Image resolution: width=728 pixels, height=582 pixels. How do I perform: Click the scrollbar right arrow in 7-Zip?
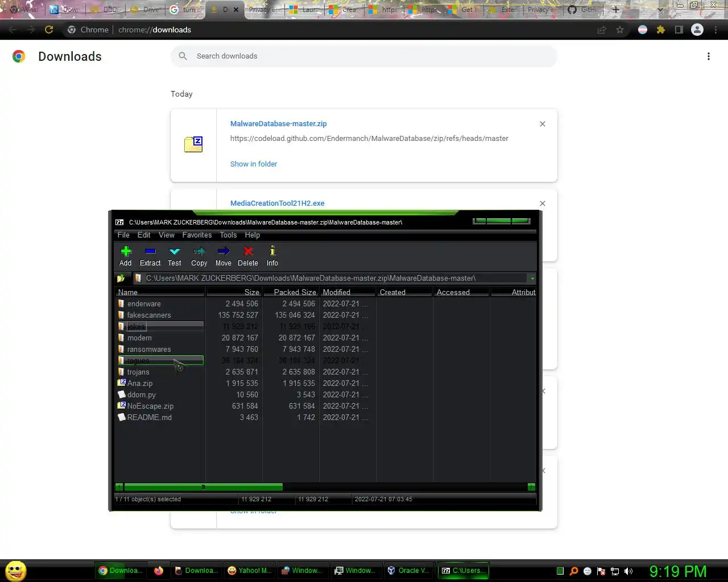[531, 487]
